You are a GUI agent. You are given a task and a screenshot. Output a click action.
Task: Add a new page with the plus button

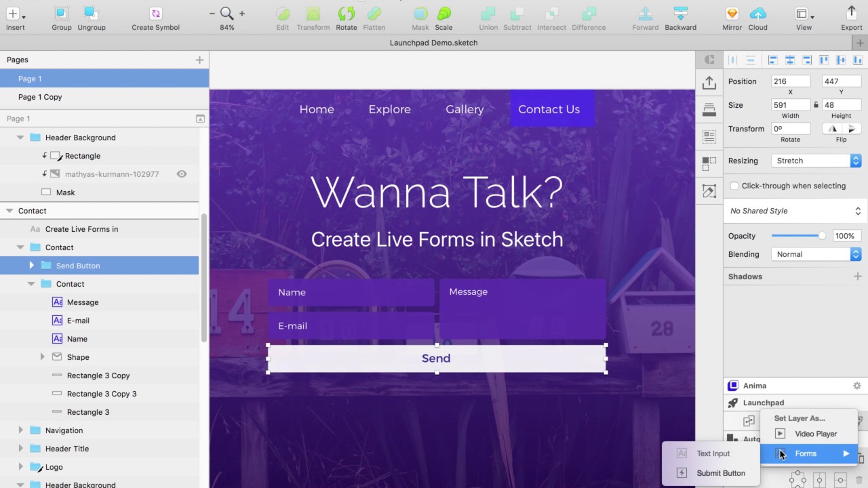199,60
